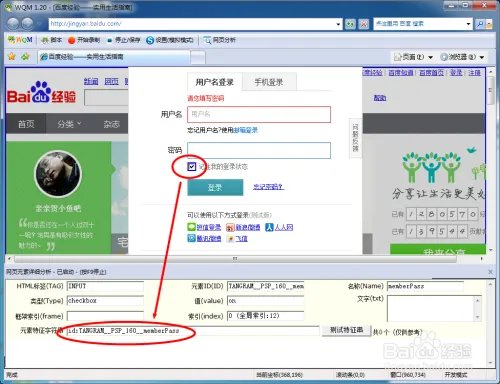Open 设置(模拟模式) settings

pyautogui.click(x=170, y=40)
